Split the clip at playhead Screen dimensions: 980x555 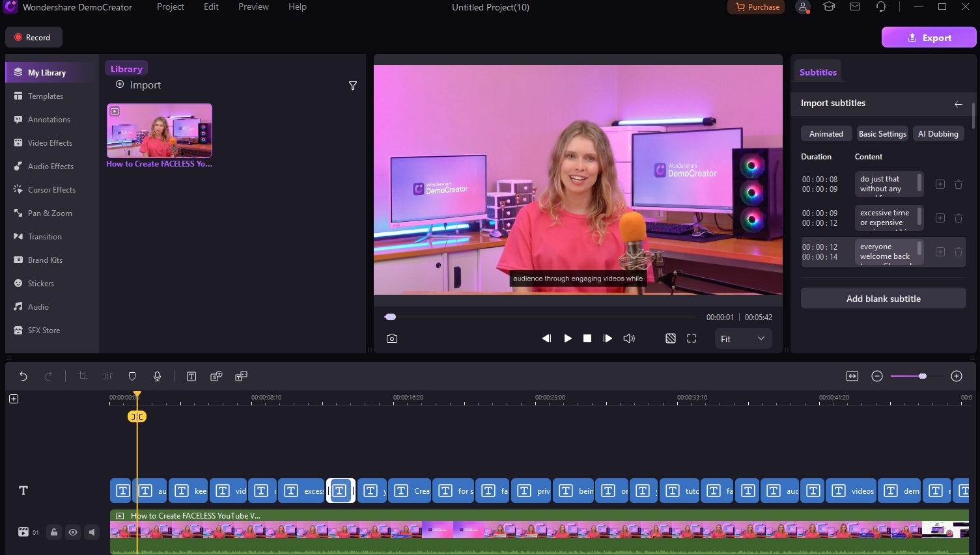[x=107, y=376]
